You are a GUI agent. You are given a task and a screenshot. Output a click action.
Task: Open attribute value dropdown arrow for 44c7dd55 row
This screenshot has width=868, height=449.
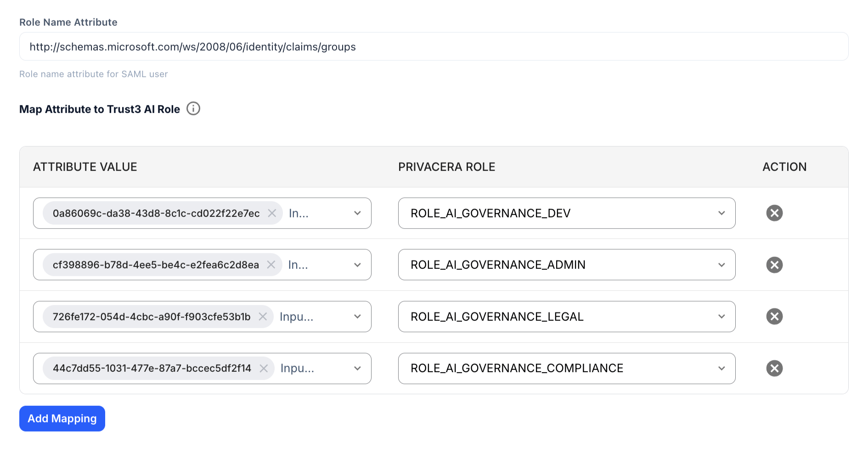click(357, 368)
